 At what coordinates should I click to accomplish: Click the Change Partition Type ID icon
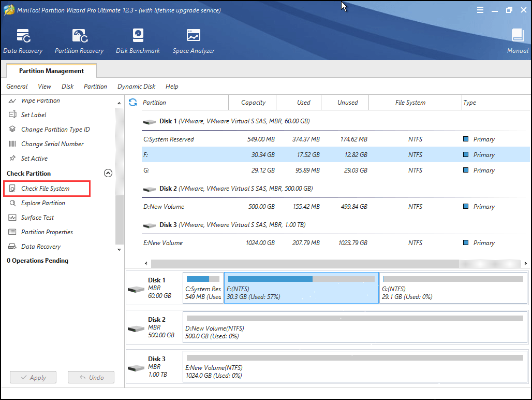pyautogui.click(x=12, y=129)
